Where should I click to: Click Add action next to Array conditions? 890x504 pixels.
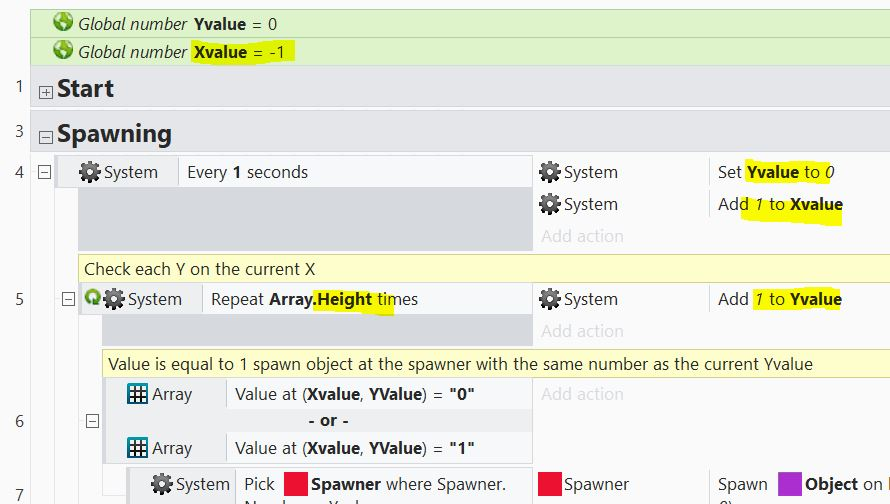point(582,394)
